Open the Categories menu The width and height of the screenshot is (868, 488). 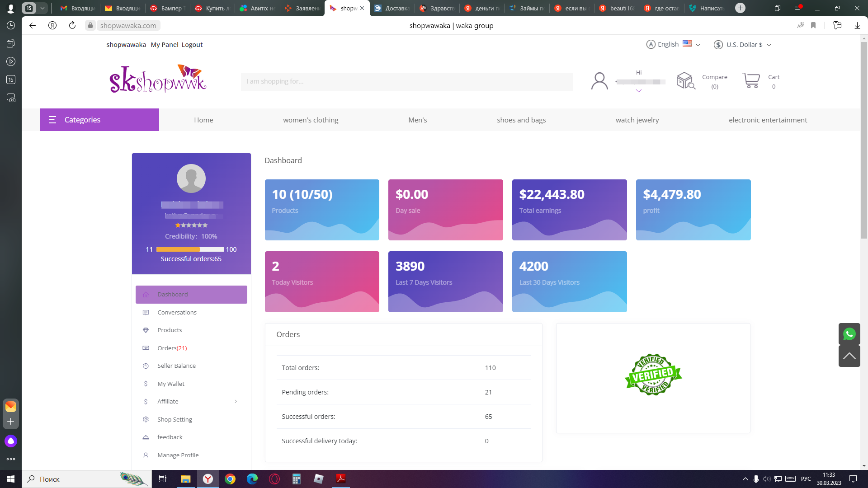(99, 120)
